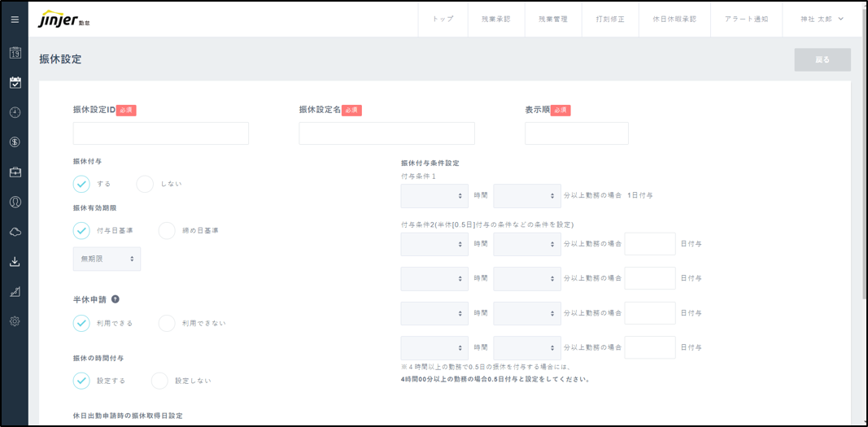This screenshot has height=427, width=868.
Task: Click the user profile icon in sidebar
Action: [15, 202]
